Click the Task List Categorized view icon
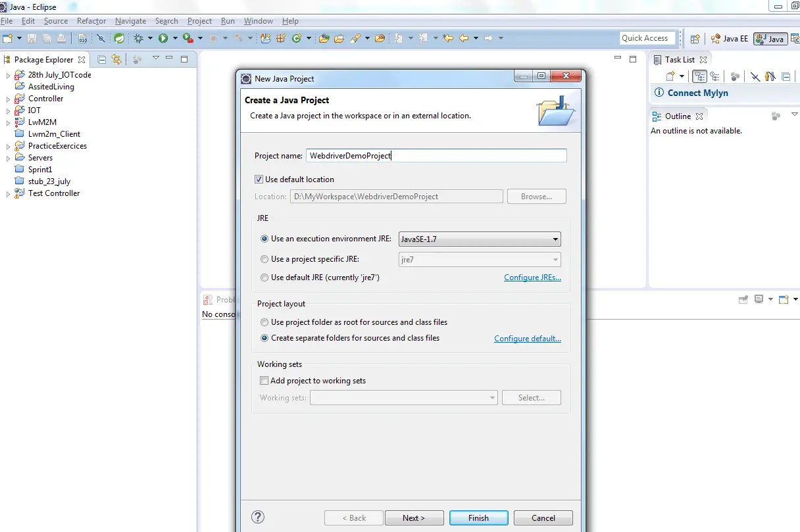This screenshot has width=800, height=532. (700, 77)
